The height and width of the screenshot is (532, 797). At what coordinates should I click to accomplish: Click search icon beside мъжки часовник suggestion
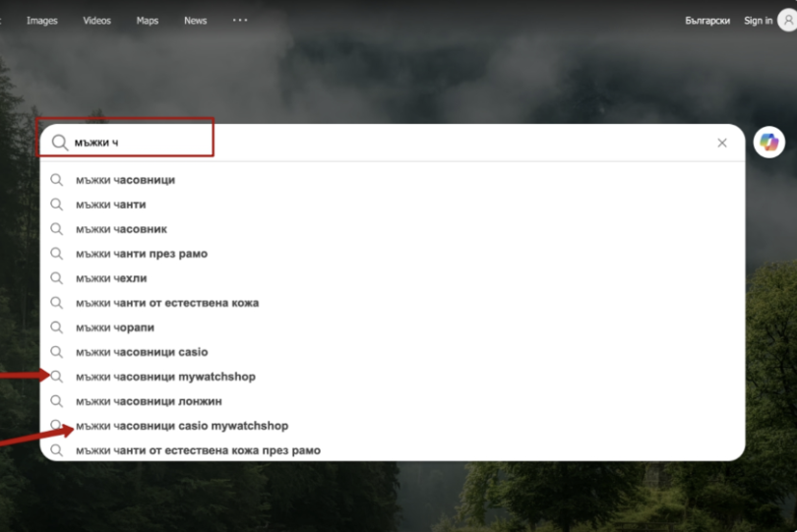[57, 229]
